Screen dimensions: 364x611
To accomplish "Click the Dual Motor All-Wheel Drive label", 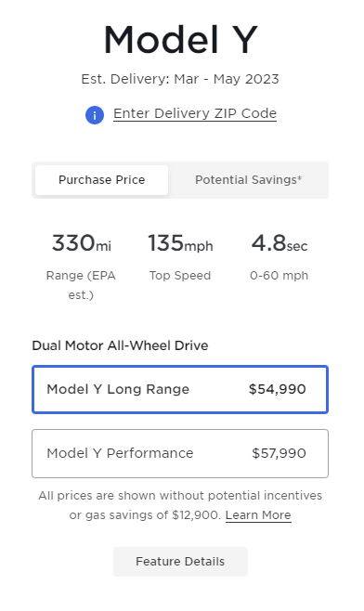I will pyautogui.click(x=120, y=345).
